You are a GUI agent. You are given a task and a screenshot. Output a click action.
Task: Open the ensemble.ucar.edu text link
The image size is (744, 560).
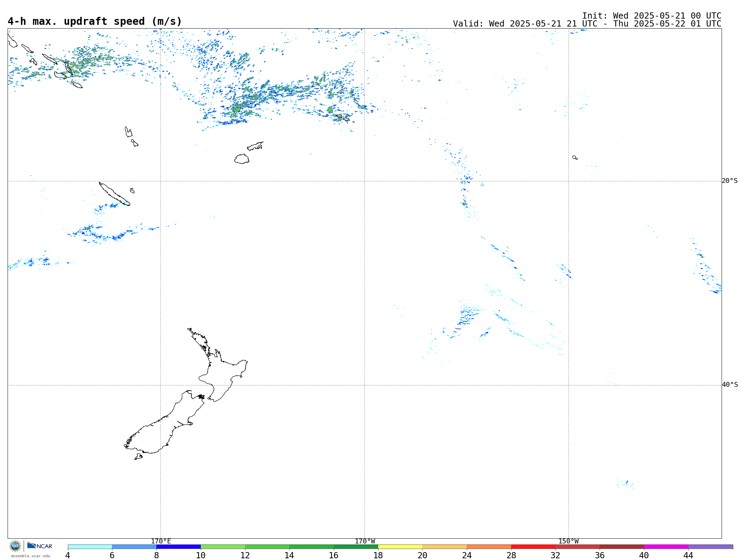point(31,556)
